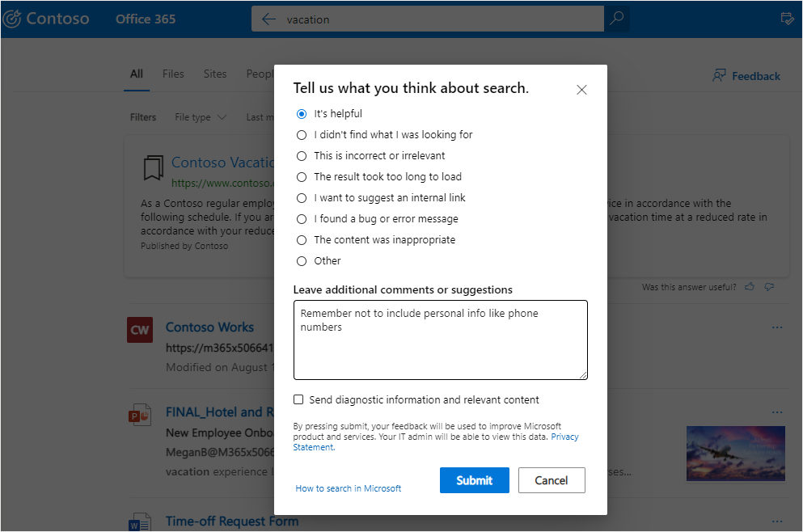Click the Contoso logo icon
The height and width of the screenshot is (532, 803).
(12, 19)
